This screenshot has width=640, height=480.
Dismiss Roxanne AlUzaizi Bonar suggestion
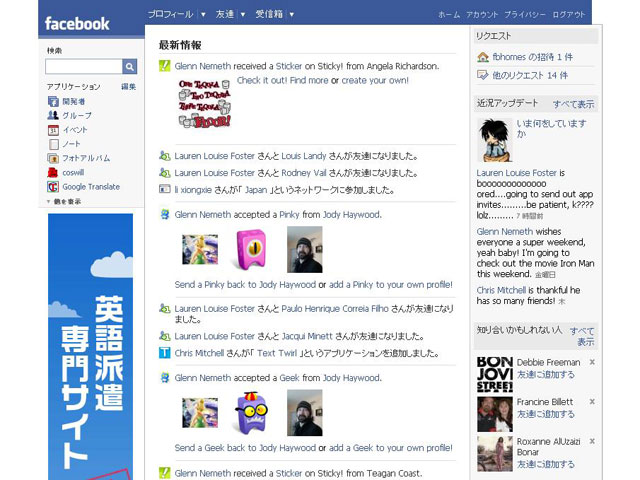pos(592,441)
